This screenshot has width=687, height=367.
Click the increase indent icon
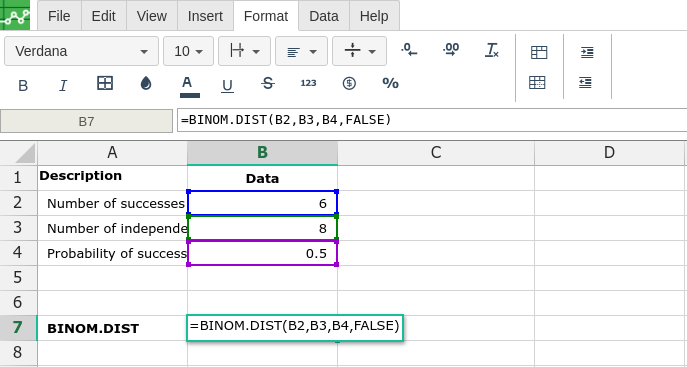(x=587, y=53)
